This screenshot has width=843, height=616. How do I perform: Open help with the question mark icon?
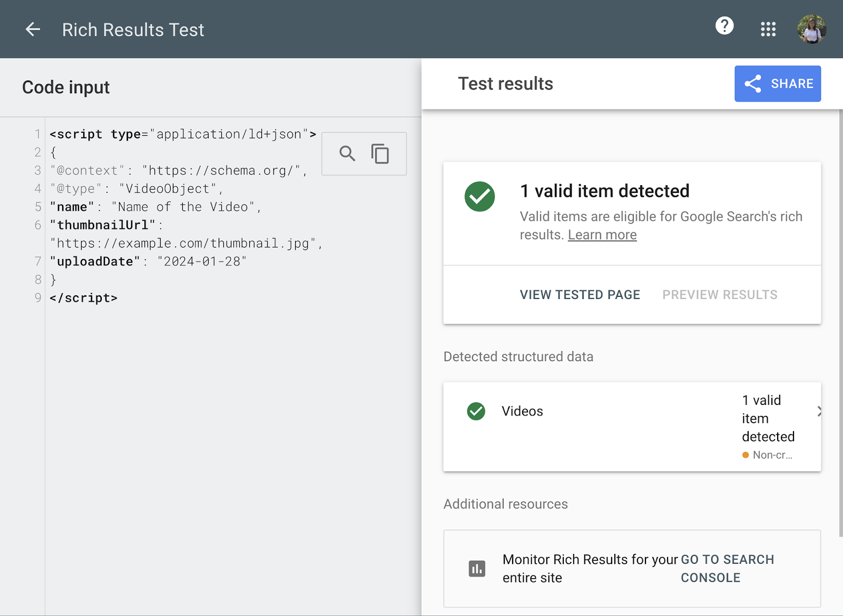(x=724, y=26)
